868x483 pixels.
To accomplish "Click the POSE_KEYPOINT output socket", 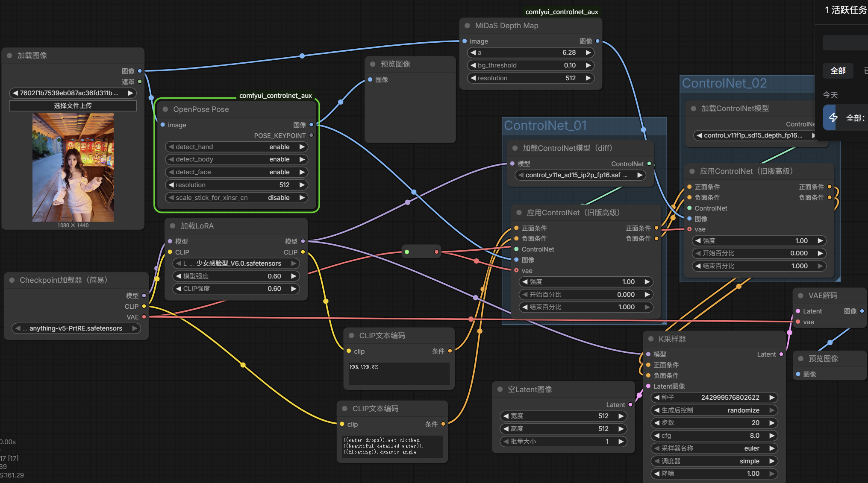I will point(311,135).
